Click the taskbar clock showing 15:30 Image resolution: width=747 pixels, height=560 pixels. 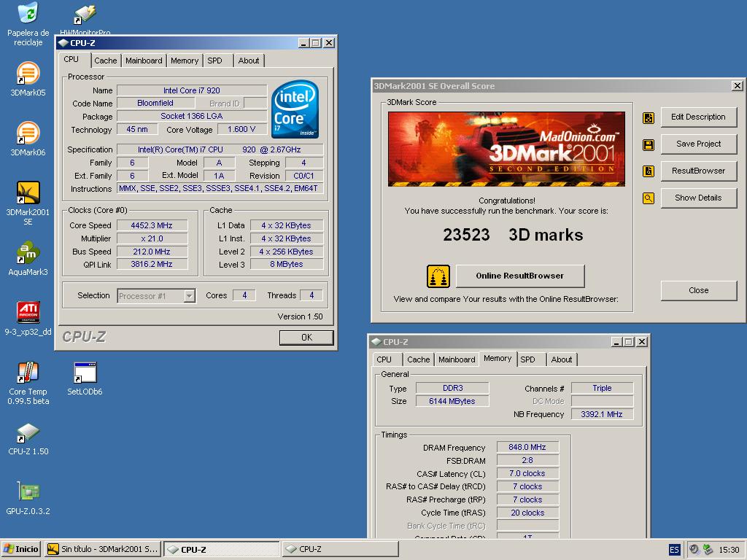729,550
